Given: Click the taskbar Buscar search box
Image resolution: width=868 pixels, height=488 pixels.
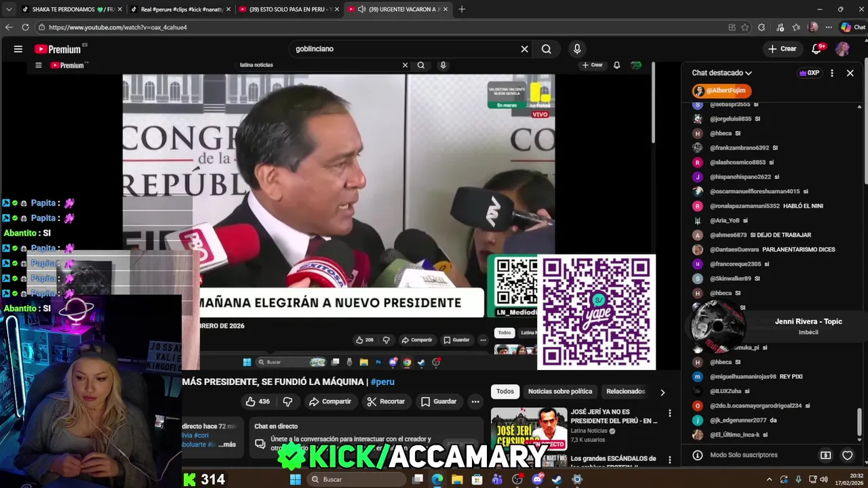Looking at the screenshot, I should (356, 479).
